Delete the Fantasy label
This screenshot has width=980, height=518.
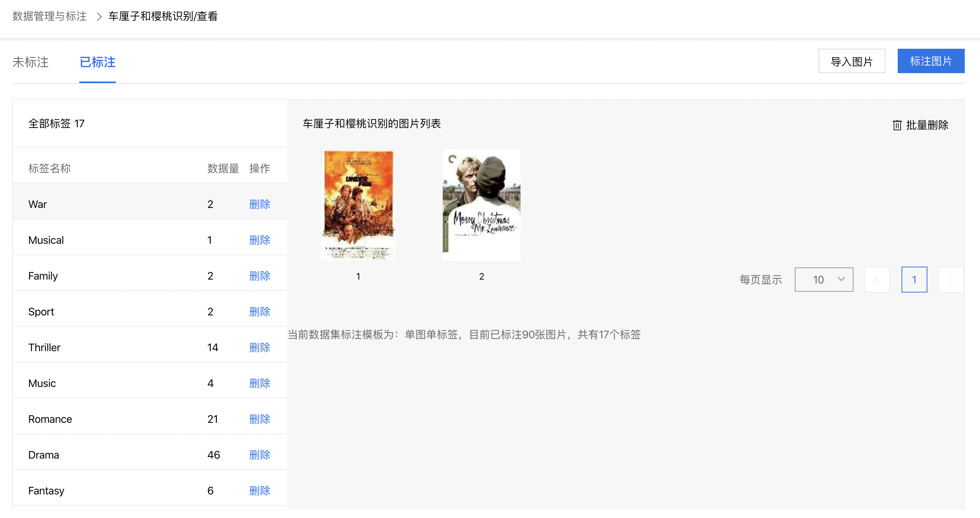259,491
